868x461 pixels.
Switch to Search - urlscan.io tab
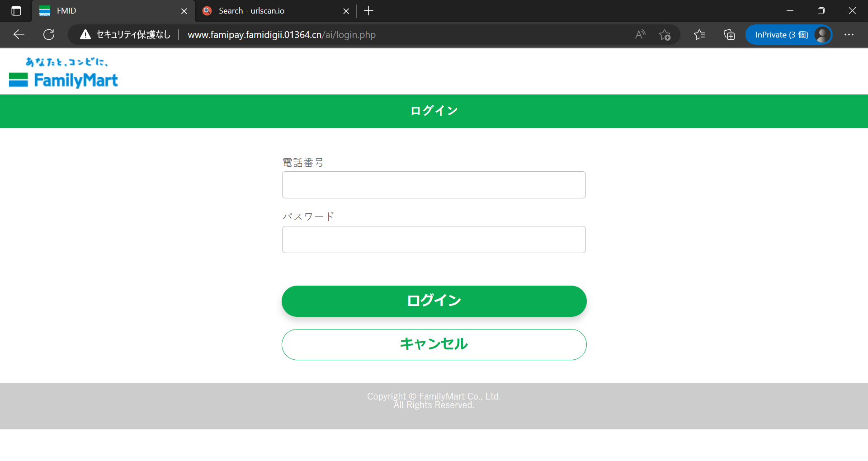pos(276,11)
